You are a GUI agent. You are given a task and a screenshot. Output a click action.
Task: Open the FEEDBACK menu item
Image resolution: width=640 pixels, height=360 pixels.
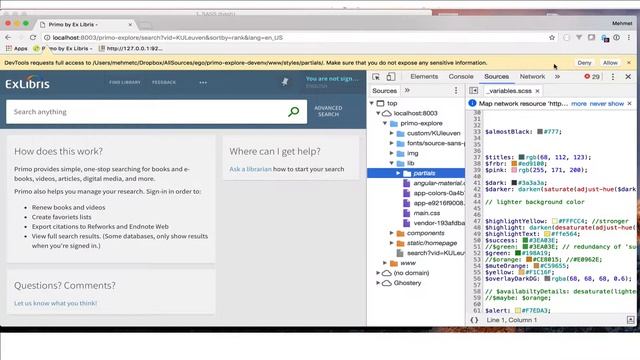tap(164, 82)
